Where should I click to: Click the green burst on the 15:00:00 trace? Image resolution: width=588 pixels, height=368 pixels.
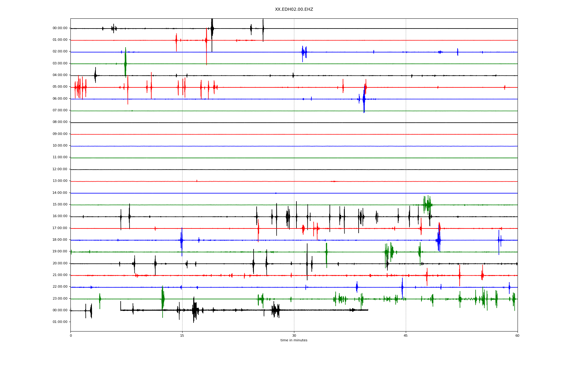(x=428, y=205)
